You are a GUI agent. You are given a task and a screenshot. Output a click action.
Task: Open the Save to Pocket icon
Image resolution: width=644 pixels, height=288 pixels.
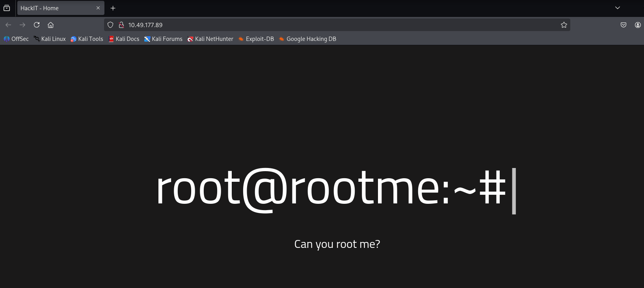tap(623, 25)
